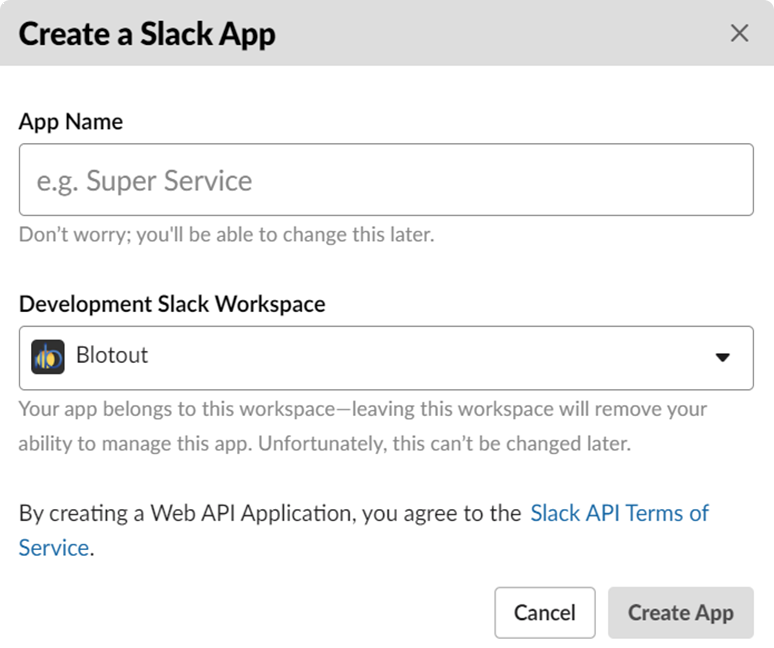Click the "Create a Slack App" heading

(147, 34)
